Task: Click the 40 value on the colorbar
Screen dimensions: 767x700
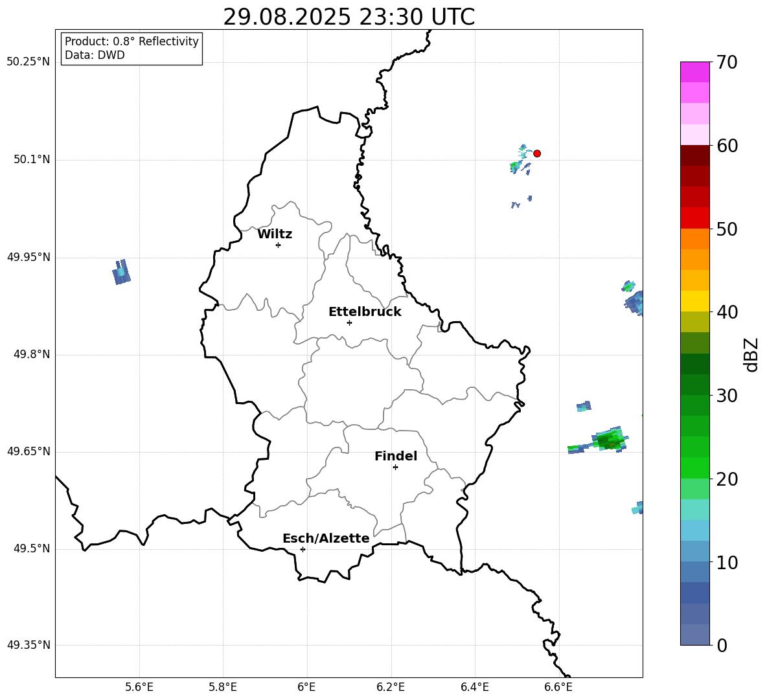Action: (727, 312)
